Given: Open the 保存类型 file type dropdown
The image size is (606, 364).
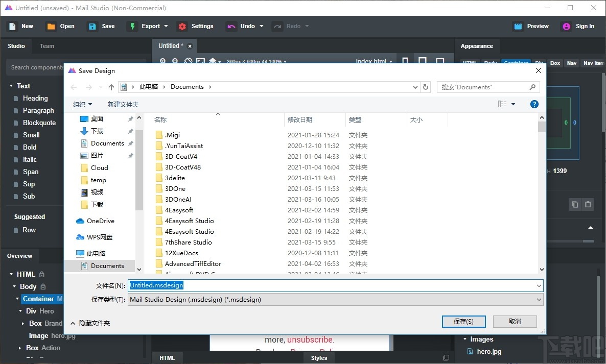Looking at the screenshot, I should click(538, 299).
